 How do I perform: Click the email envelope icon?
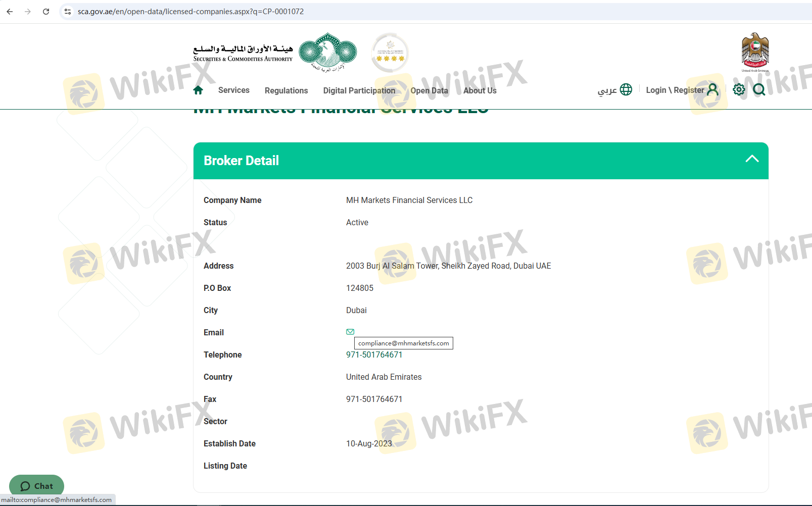click(x=350, y=332)
